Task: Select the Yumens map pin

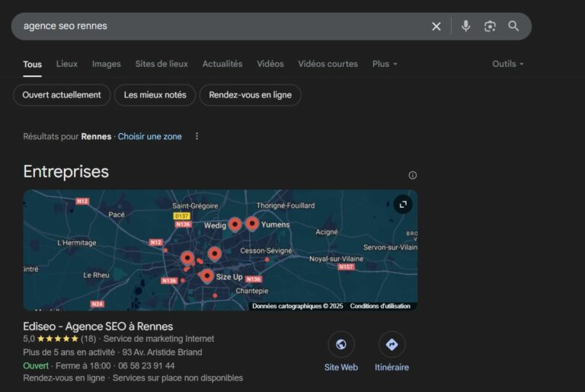Action: coord(252,224)
